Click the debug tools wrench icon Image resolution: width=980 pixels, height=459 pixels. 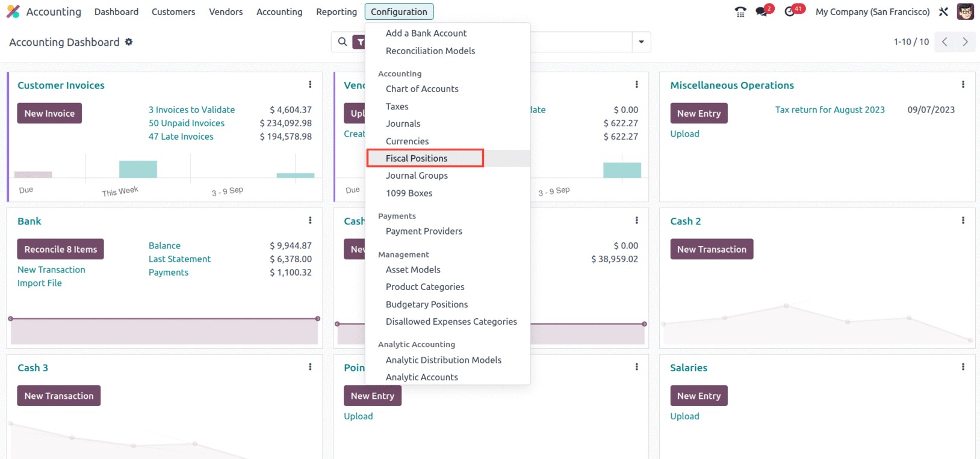[x=944, y=11]
